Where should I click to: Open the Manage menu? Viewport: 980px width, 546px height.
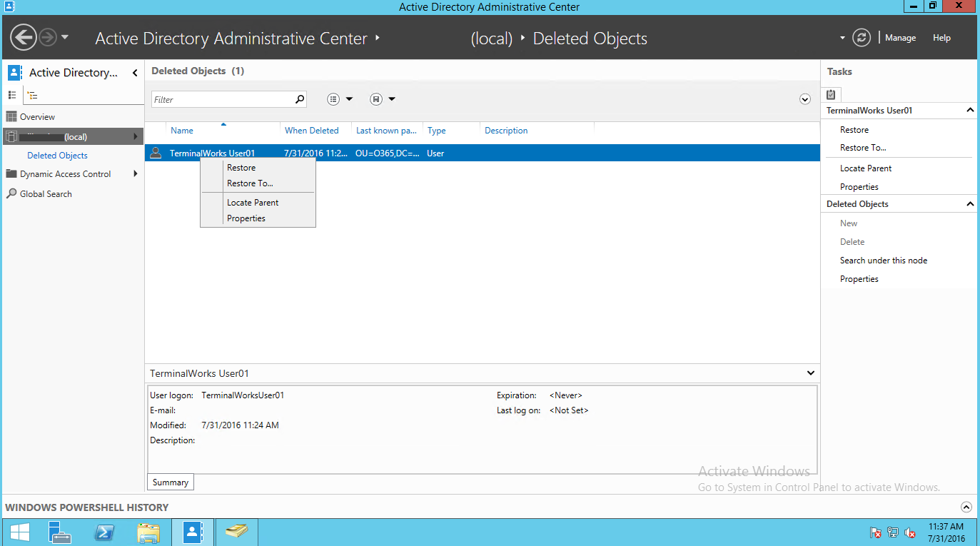pos(900,38)
